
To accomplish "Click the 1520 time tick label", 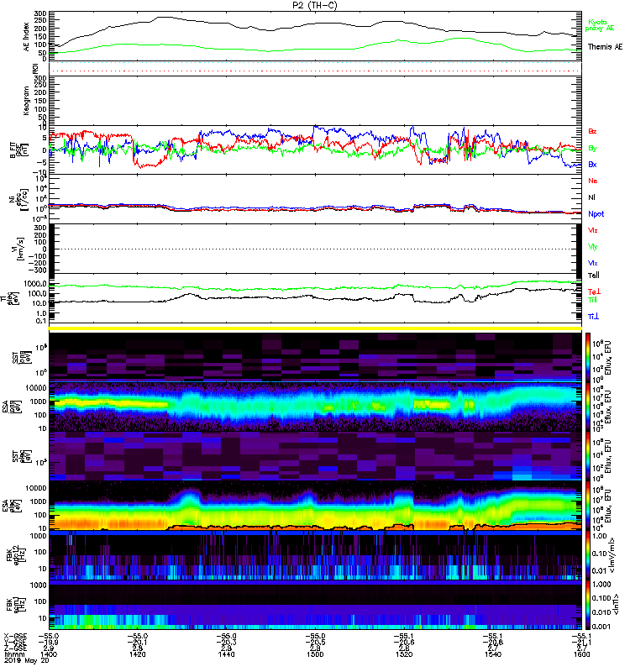I will [404, 654].
